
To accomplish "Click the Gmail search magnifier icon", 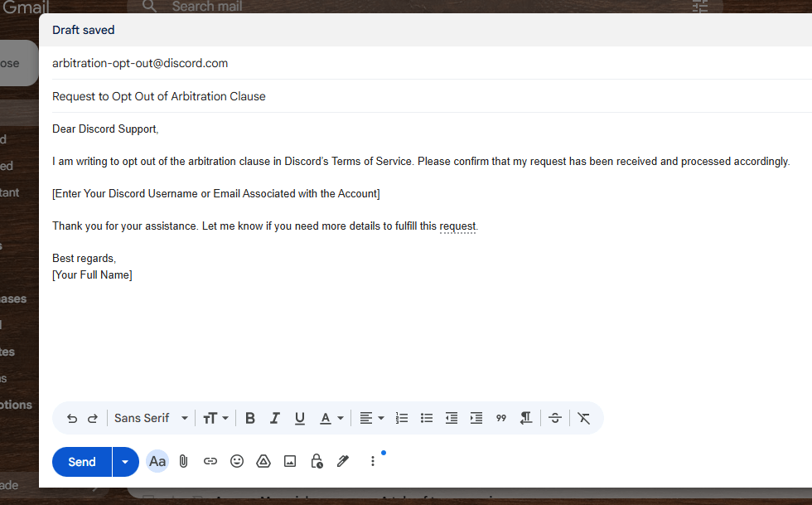I will pos(150,7).
